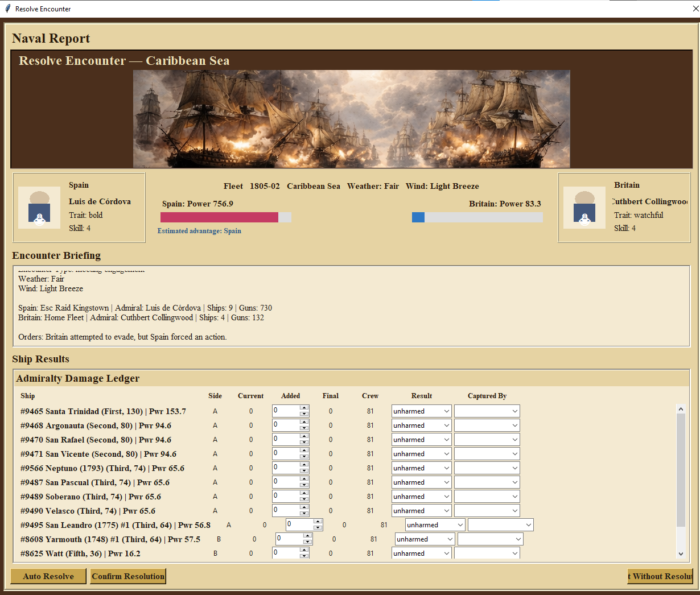Screen dimensions: 700x595
Task: Click the Spain admiral portrait icon
Action: [x=39, y=208]
